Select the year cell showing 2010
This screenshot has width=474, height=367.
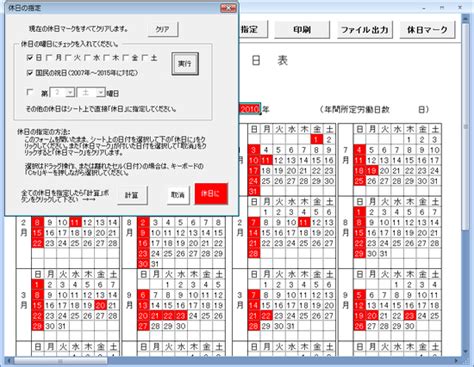click(x=249, y=109)
